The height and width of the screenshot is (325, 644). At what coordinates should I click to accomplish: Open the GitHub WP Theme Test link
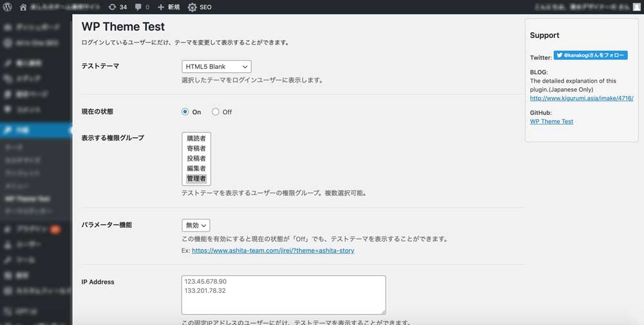pyautogui.click(x=552, y=121)
